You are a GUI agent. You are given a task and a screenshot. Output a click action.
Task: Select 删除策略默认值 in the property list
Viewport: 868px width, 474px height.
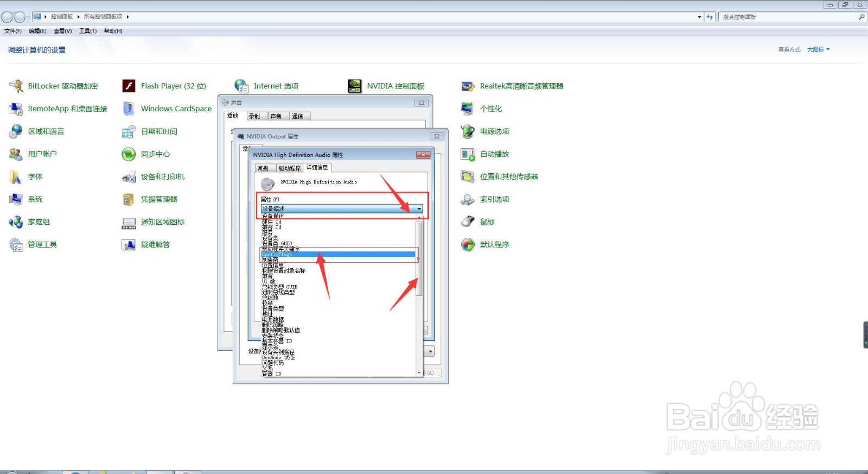338,330
